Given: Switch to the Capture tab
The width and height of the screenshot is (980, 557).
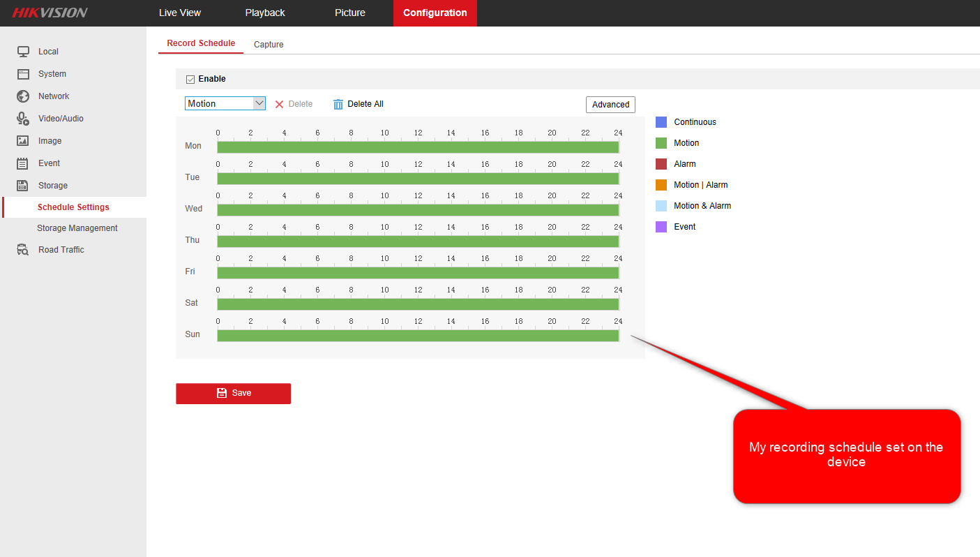Looking at the screenshot, I should click(269, 45).
